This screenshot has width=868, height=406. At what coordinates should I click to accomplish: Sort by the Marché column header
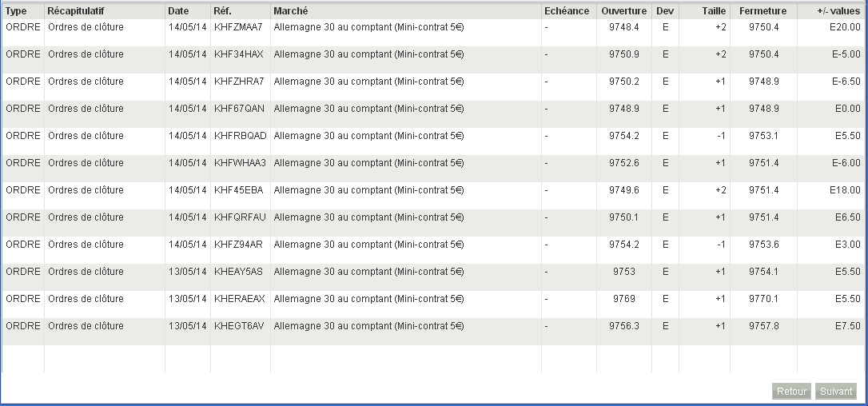(x=291, y=11)
